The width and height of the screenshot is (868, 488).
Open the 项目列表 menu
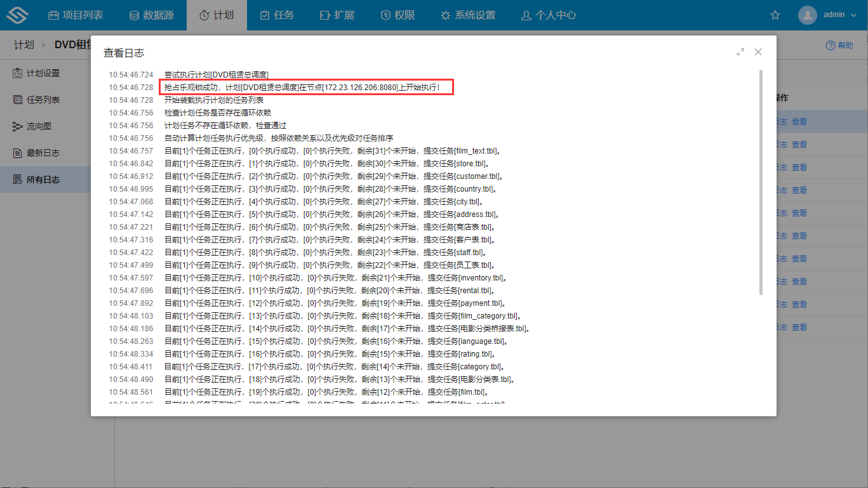[76, 15]
